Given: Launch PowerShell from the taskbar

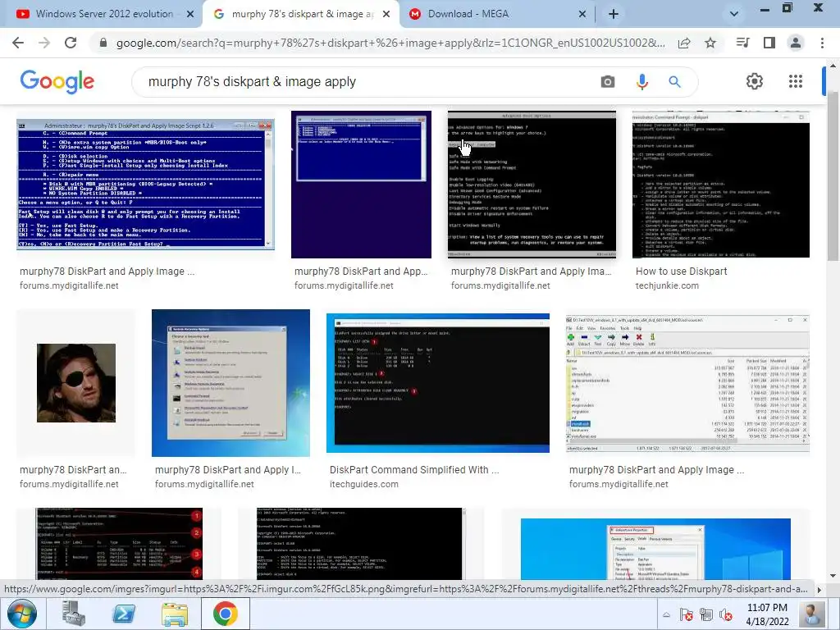Looking at the screenshot, I should point(124,614).
